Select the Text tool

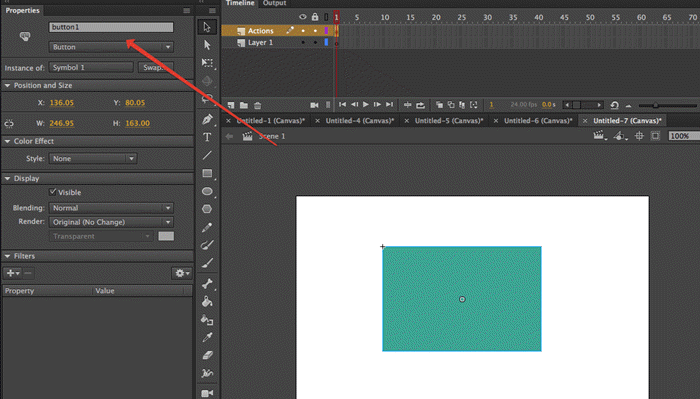point(207,137)
